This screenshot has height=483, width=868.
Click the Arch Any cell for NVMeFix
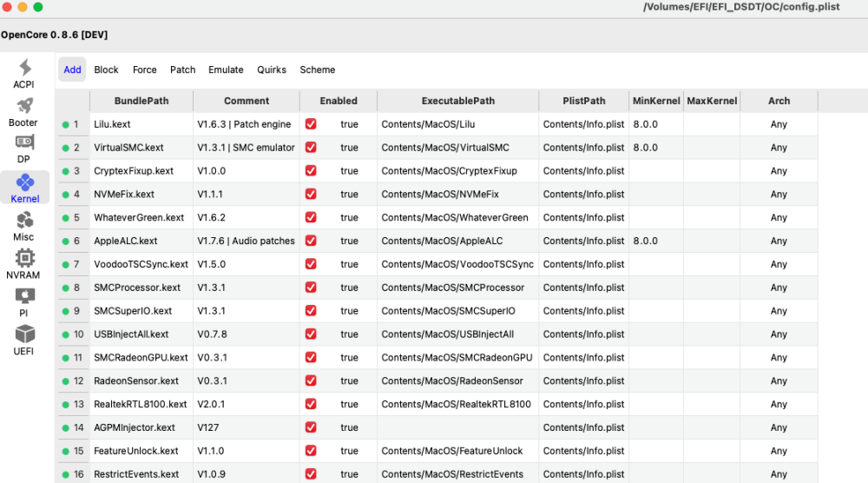pyautogui.click(x=779, y=194)
